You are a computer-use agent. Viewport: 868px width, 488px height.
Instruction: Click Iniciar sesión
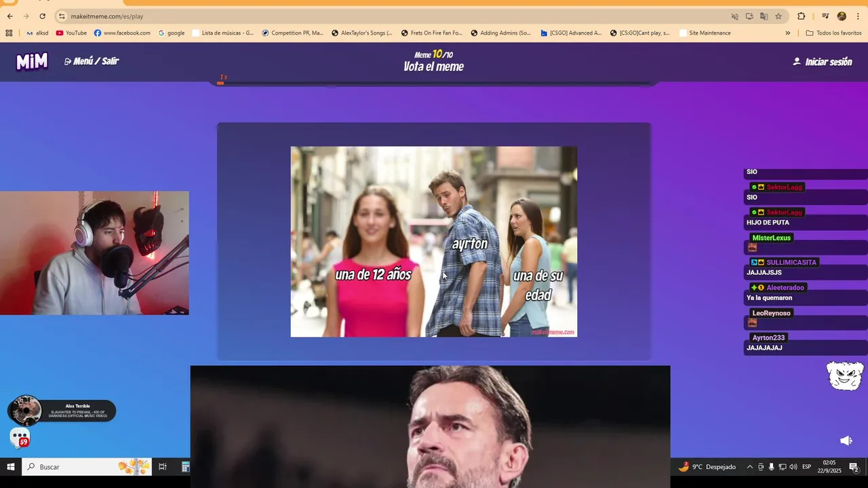[x=823, y=62]
